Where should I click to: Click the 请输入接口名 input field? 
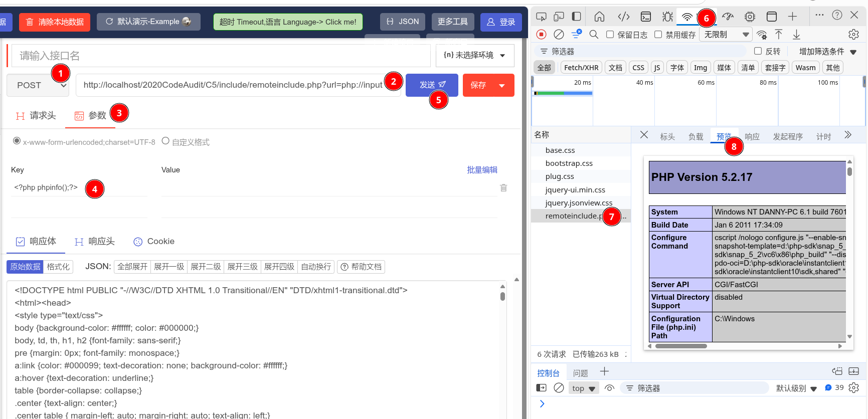pyautogui.click(x=221, y=56)
